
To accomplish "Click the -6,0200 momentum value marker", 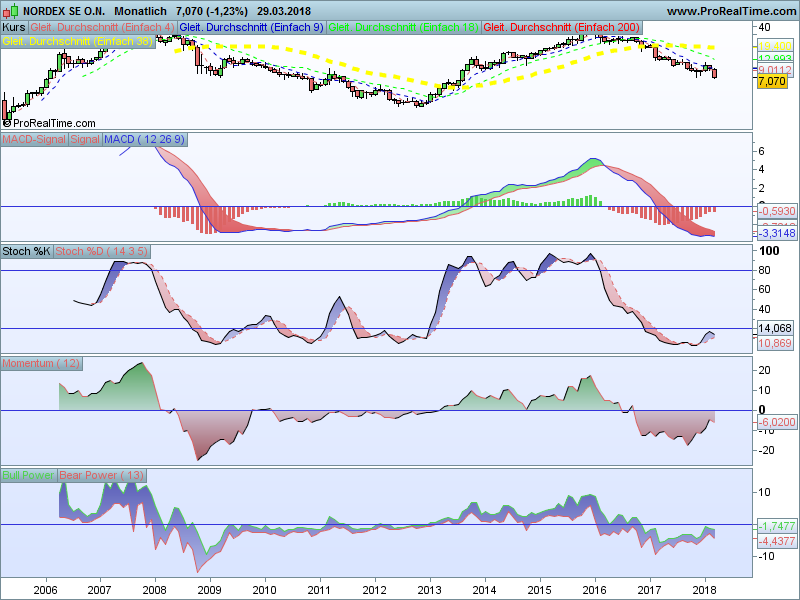I will 777,422.
